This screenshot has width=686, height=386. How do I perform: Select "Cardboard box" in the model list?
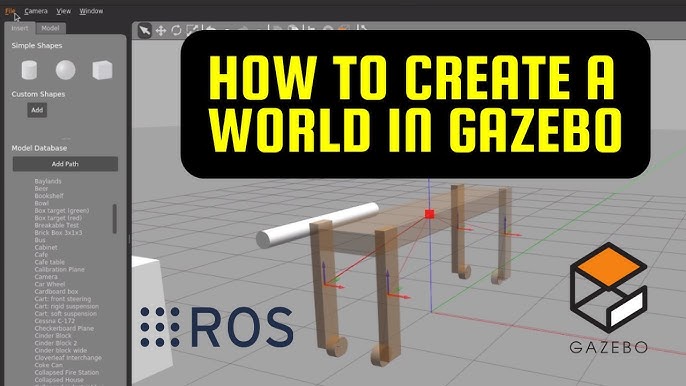(x=56, y=291)
